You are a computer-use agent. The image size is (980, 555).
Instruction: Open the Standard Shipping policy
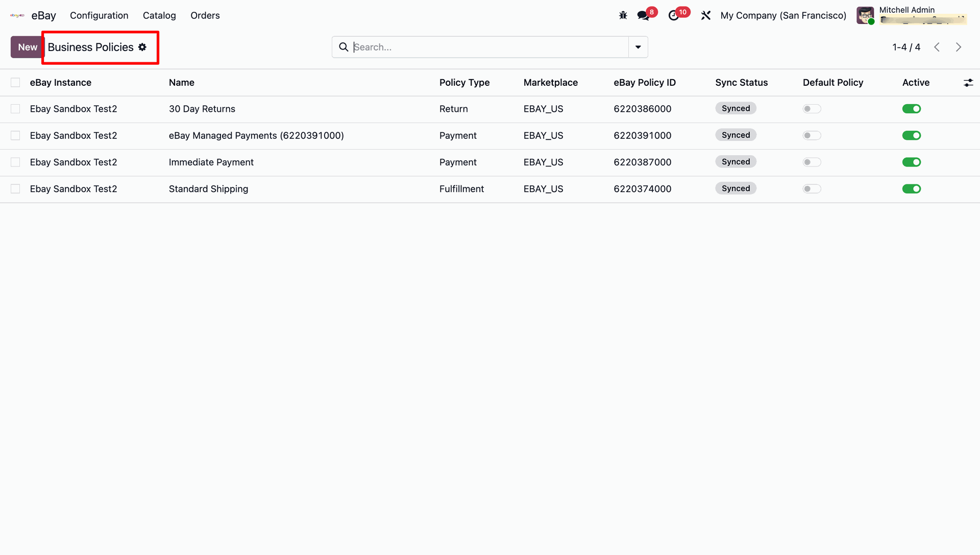coord(208,189)
